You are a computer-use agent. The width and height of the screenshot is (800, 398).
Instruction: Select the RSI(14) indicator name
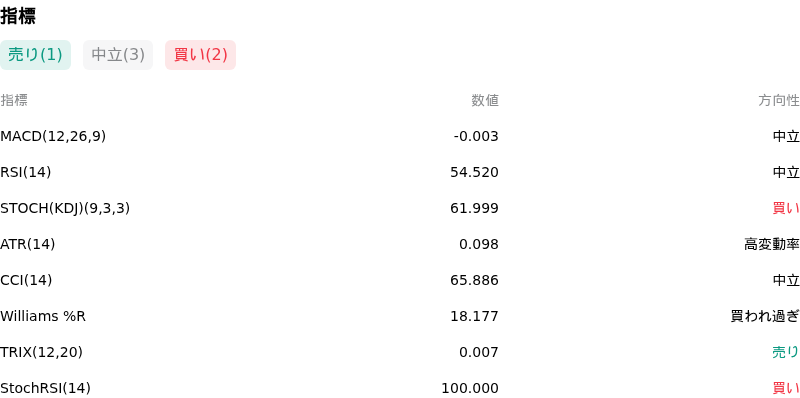tap(26, 172)
